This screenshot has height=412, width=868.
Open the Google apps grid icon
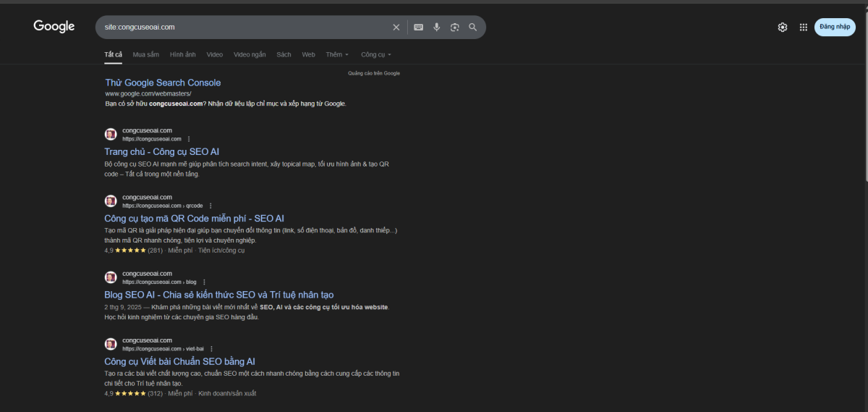(x=804, y=28)
